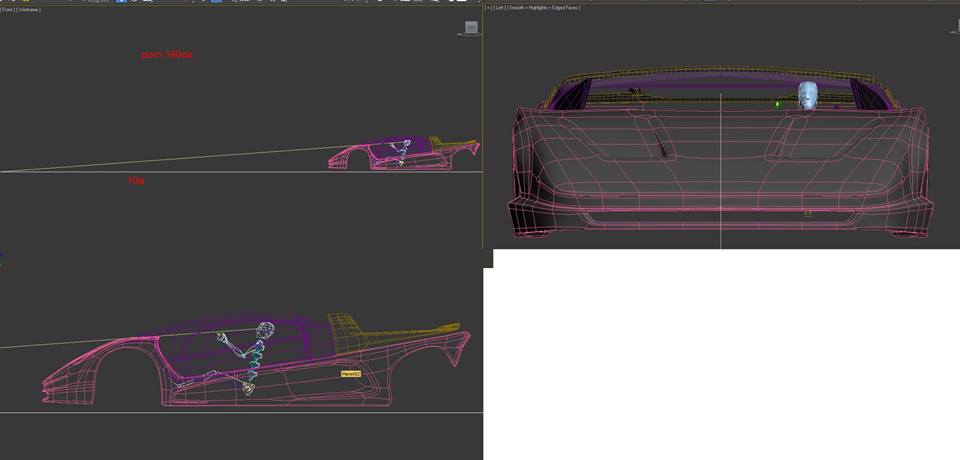Click the ViewCube icon in the Front viewport
Screen dimensions: 960x460
471,27
